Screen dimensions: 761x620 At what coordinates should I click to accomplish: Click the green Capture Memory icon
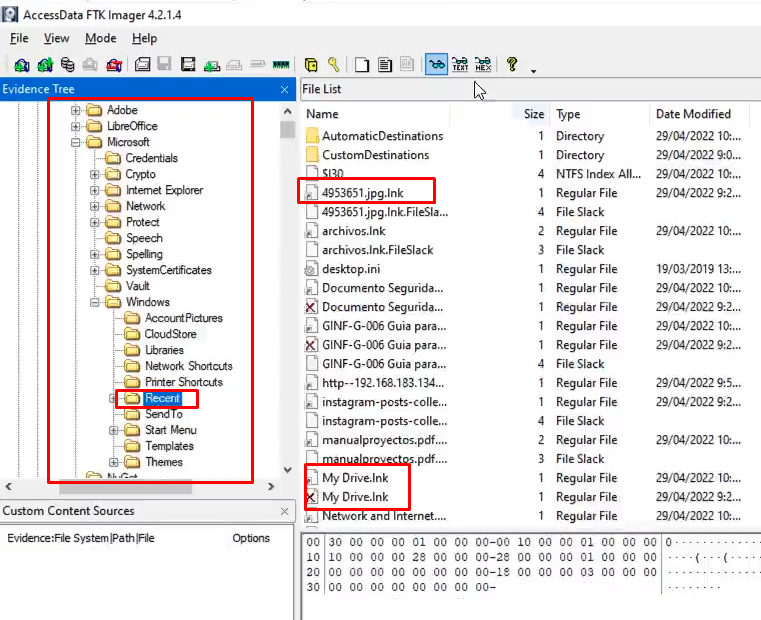281,64
